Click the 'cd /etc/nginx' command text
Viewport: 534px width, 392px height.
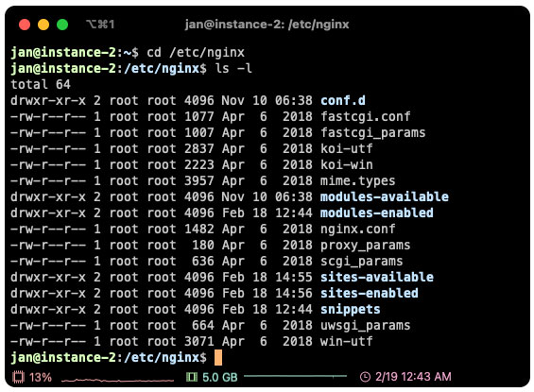click(x=196, y=52)
